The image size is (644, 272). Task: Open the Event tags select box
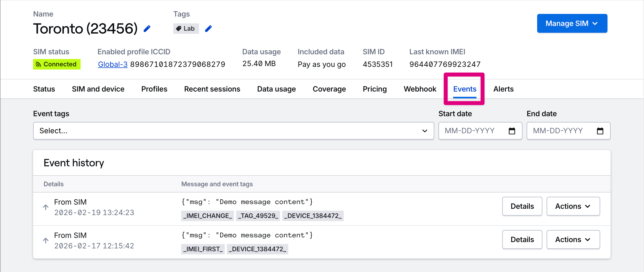pos(233,131)
